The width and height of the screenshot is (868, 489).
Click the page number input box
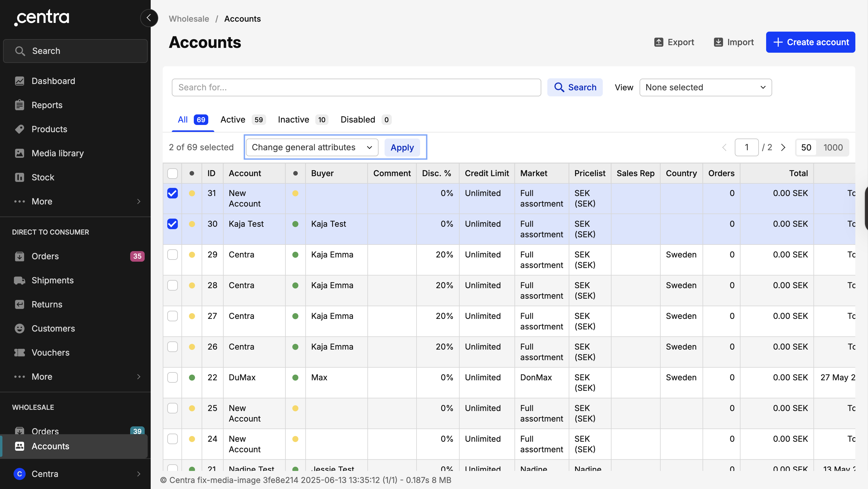pyautogui.click(x=747, y=148)
